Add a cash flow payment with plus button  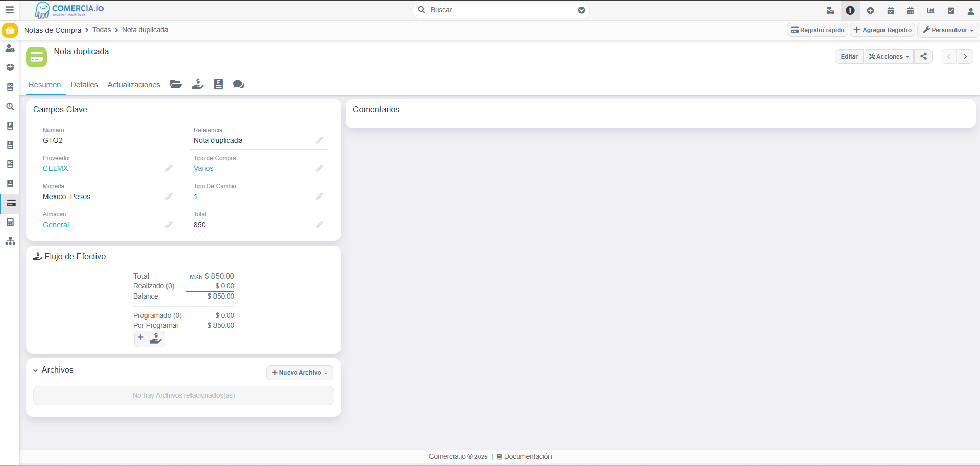pos(150,338)
